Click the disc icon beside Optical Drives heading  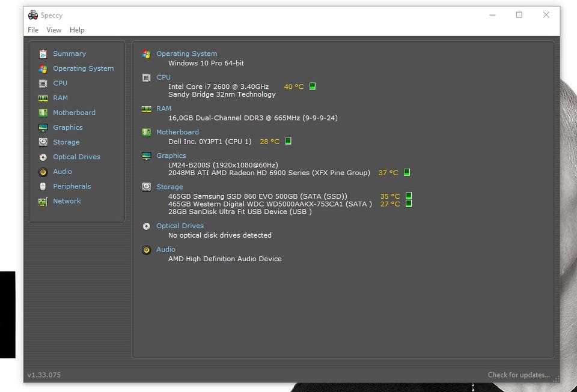[x=147, y=226]
